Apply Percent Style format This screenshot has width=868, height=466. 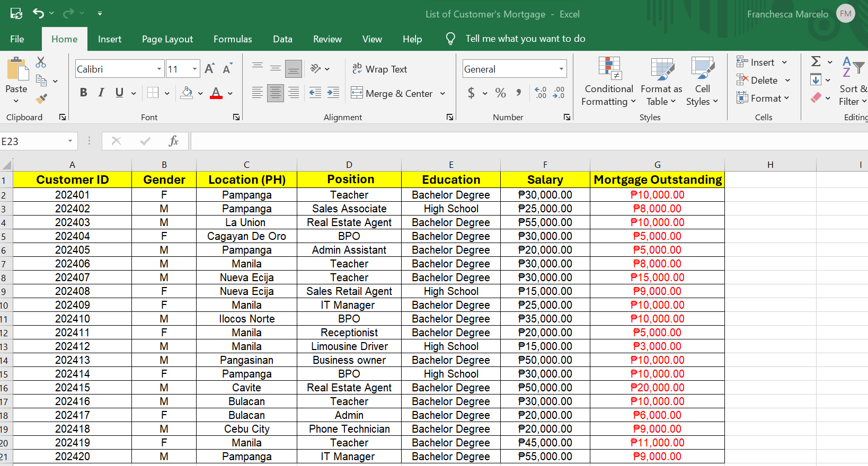click(x=501, y=93)
